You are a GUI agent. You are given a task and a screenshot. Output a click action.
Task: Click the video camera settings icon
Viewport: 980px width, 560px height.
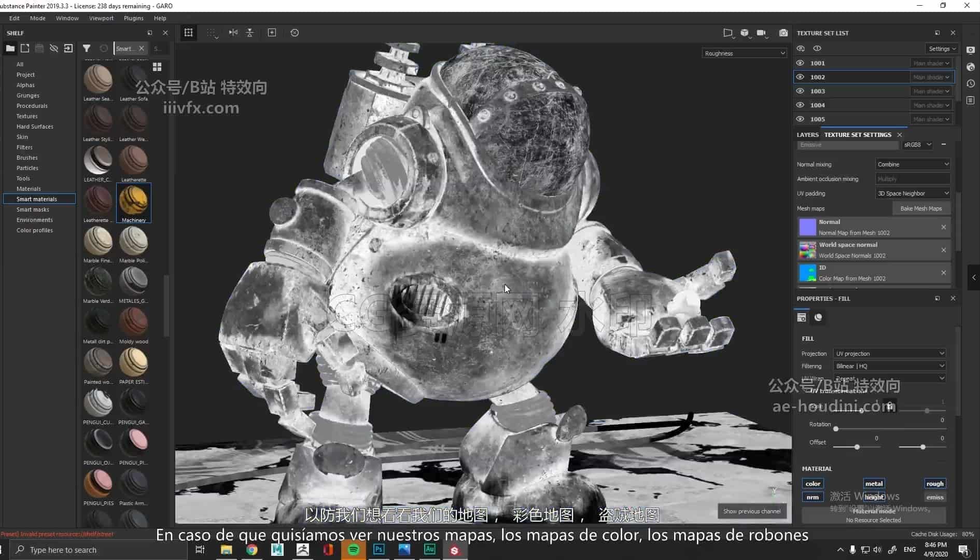point(761,33)
